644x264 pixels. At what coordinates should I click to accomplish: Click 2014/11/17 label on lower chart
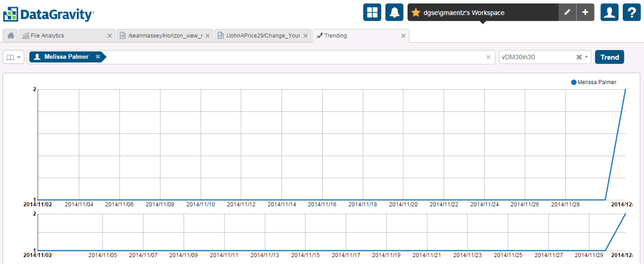tap(346, 255)
